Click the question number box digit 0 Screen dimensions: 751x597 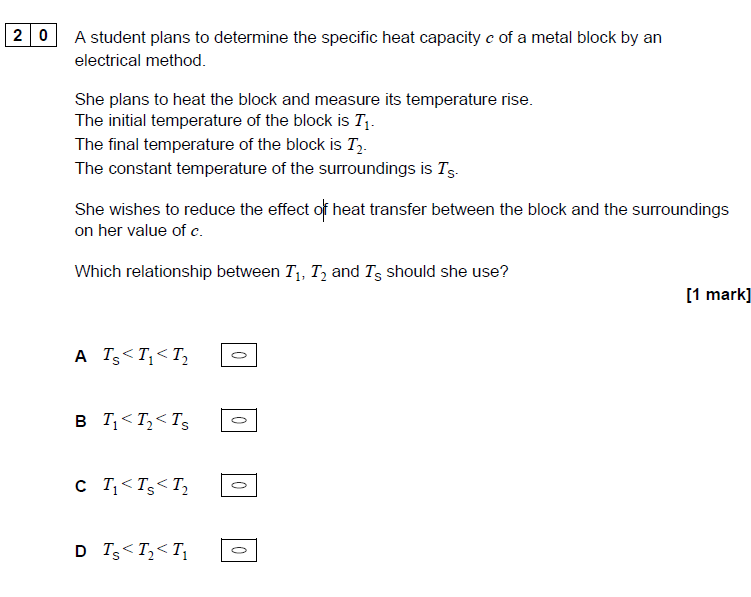[44, 35]
